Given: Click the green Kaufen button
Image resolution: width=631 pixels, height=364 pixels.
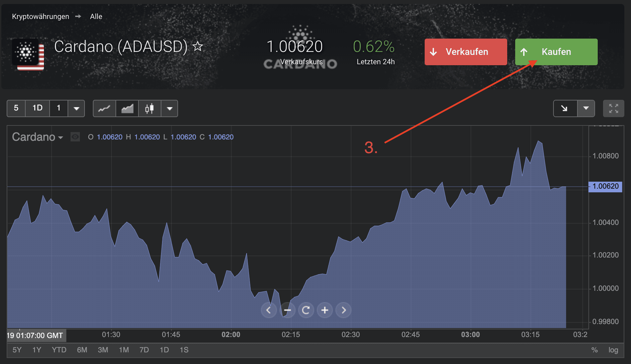Looking at the screenshot, I should (556, 52).
